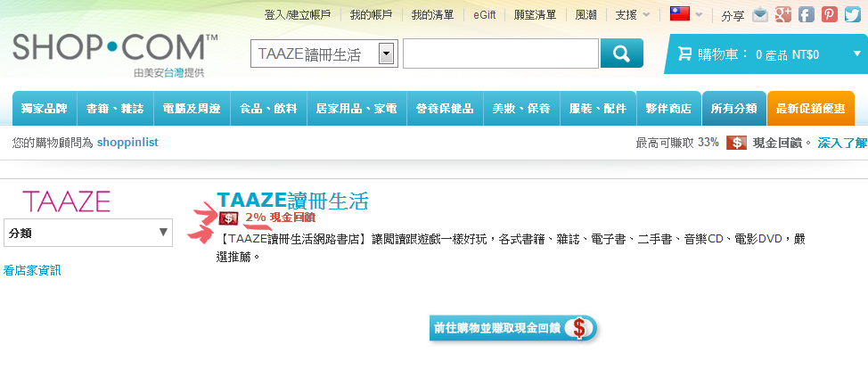
Task: Click 我的清單 link
Action: pyautogui.click(x=432, y=15)
